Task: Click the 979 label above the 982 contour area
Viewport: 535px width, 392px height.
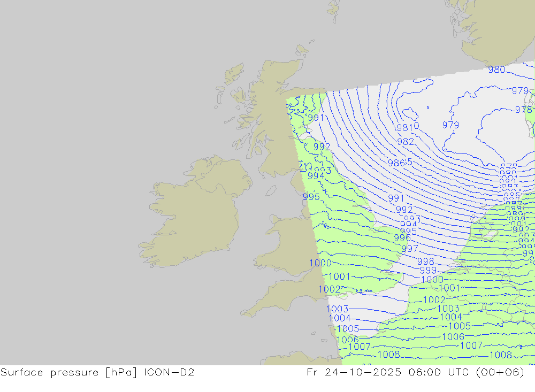Action: 450,125
